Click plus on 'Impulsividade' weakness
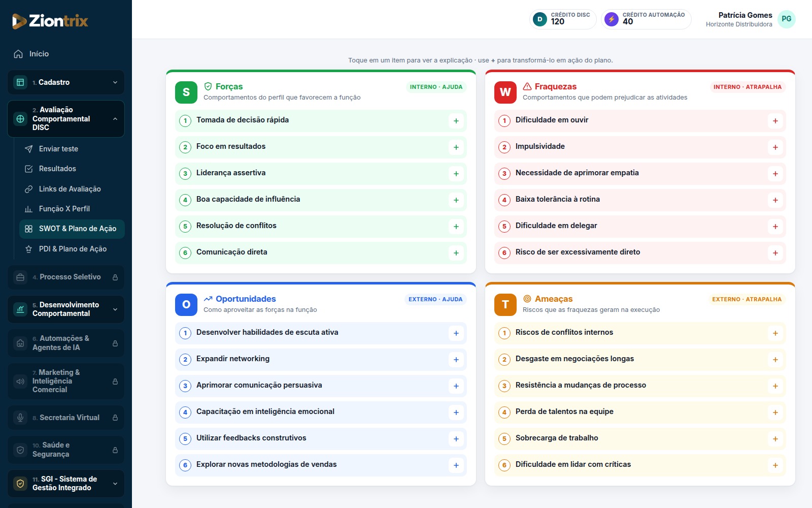This screenshot has height=508, width=812. pos(775,147)
